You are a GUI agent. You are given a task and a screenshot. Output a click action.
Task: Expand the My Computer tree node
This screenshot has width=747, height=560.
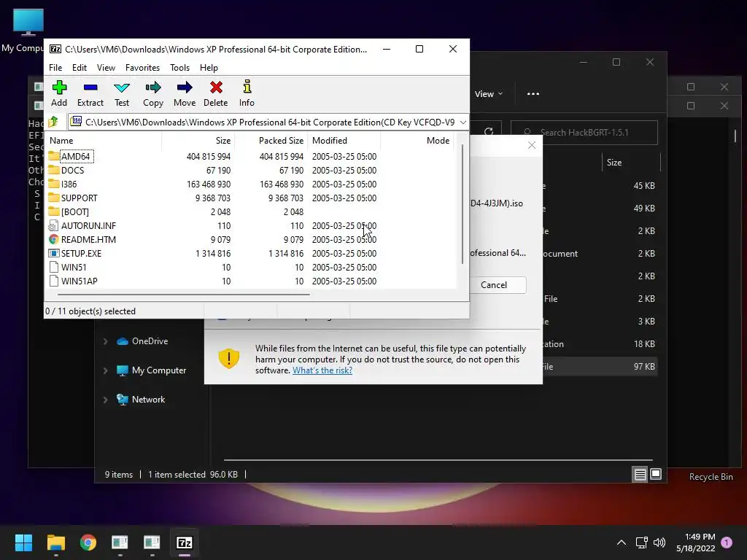click(105, 370)
